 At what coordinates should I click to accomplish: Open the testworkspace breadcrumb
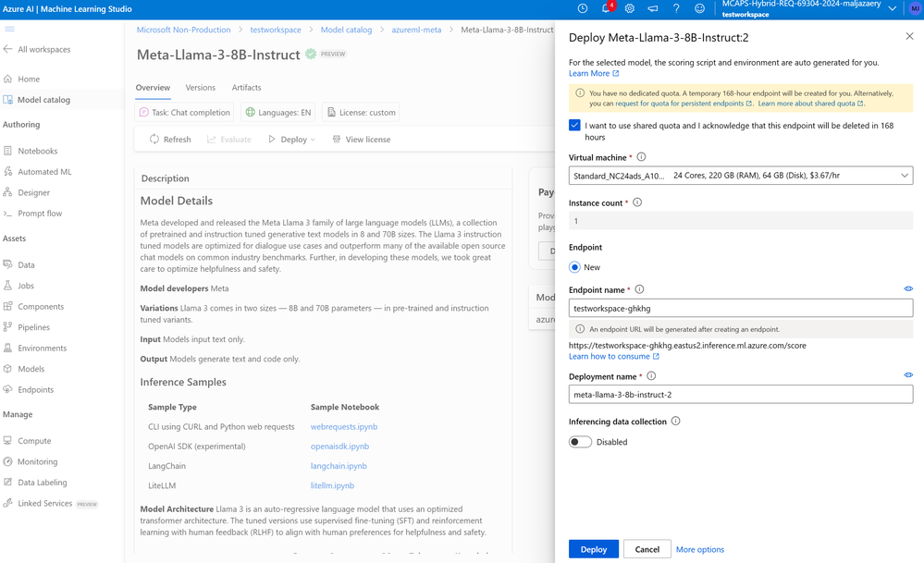(x=276, y=30)
